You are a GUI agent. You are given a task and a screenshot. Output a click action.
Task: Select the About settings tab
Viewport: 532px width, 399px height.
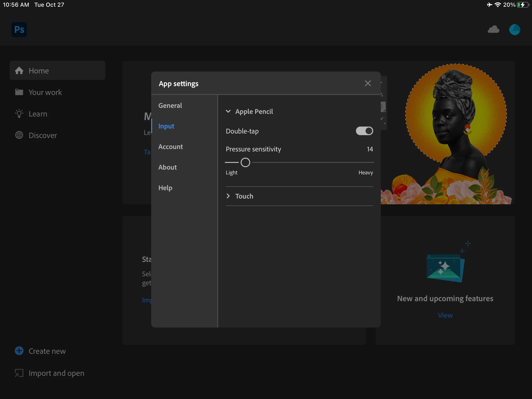[167, 167]
